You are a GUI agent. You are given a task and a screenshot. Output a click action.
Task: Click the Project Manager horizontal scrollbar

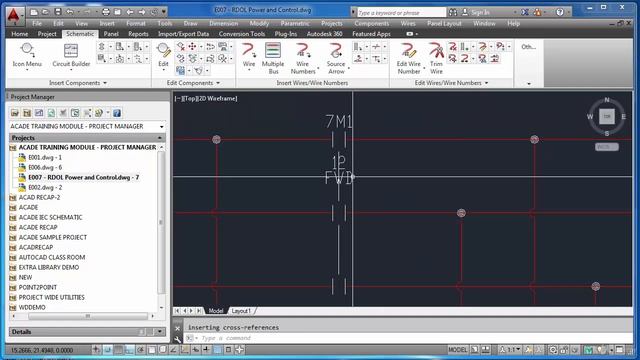tap(88, 316)
